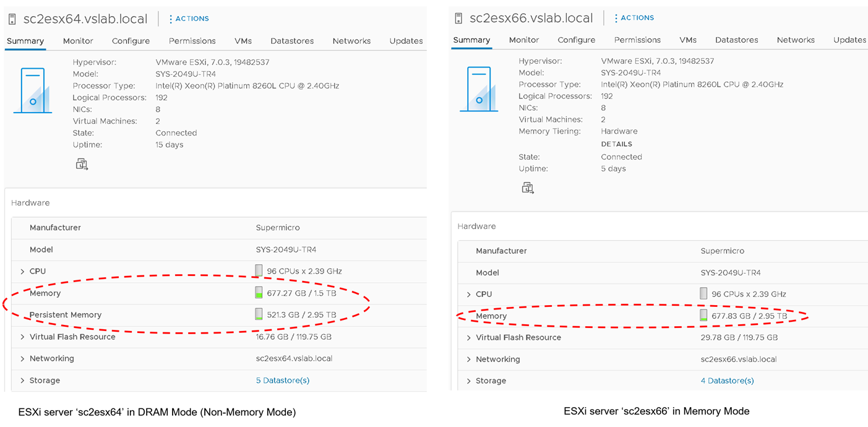Go to VMs tab on sc2esx66
The width and height of the screenshot is (868, 427).
[688, 40]
